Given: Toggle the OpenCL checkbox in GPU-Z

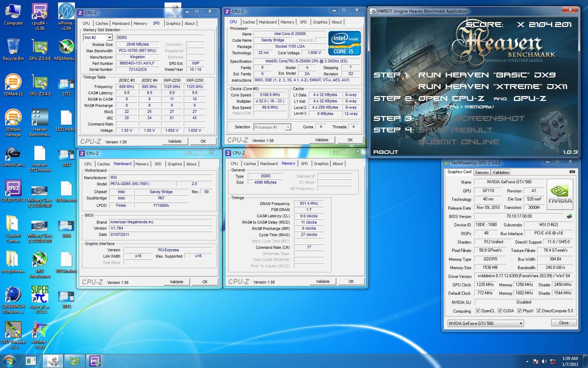Looking at the screenshot, I should 478,311.
